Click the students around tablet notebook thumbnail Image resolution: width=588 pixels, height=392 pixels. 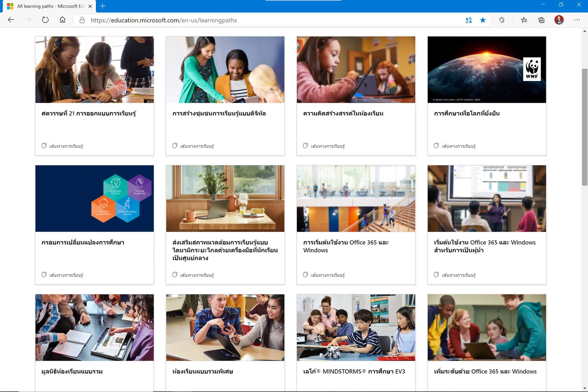(x=94, y=327)
